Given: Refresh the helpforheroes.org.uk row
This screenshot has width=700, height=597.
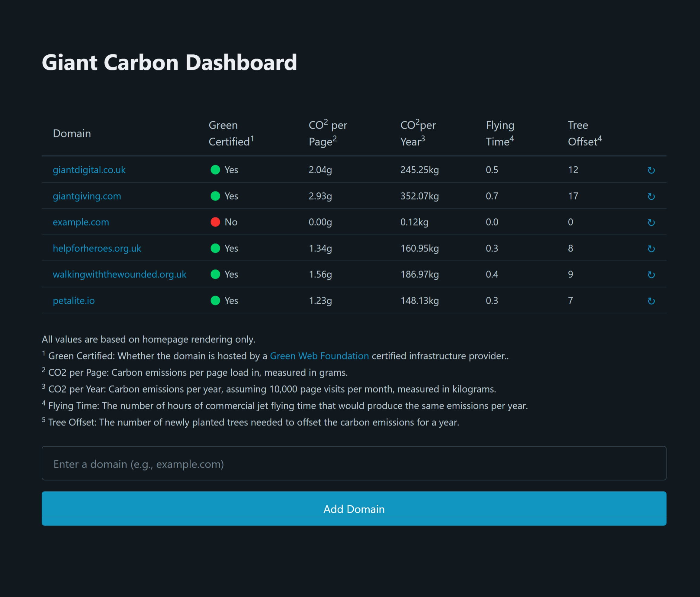Looking at the screenshot, I should coord(651,249).
